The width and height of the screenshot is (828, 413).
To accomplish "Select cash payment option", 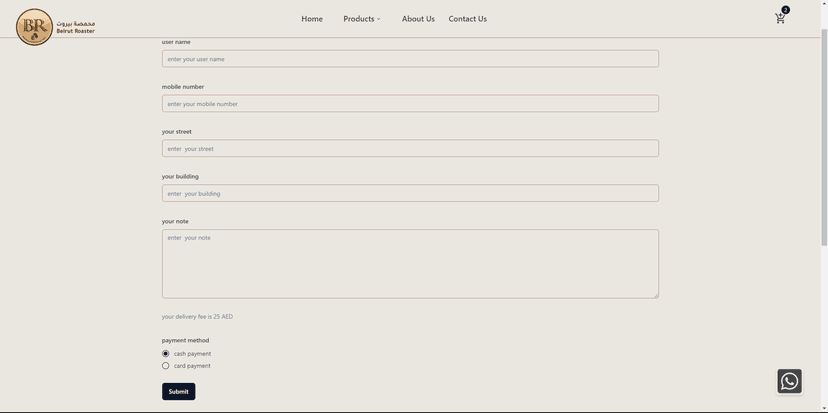I will 166,354.
